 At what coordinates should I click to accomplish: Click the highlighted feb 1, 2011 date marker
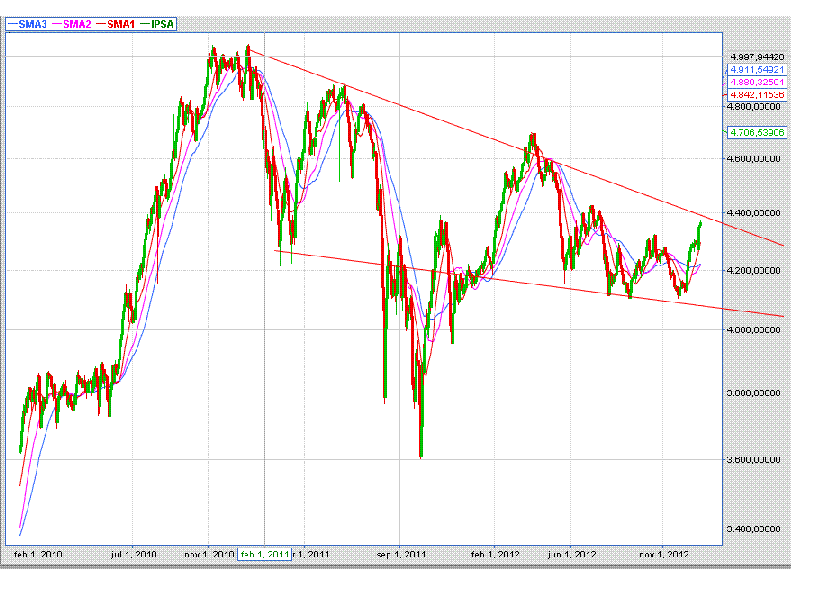pos(264,553)
